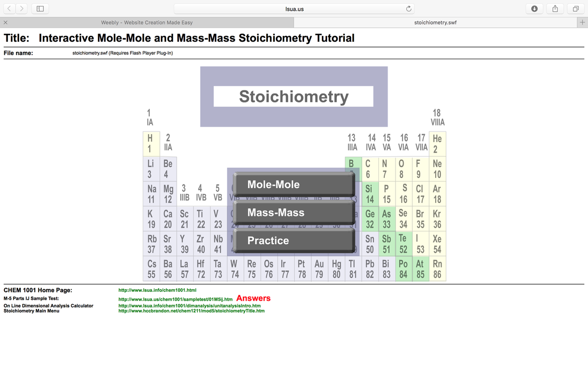
Task: Go forward using Safari forward arrow
Action: (22, 9)
